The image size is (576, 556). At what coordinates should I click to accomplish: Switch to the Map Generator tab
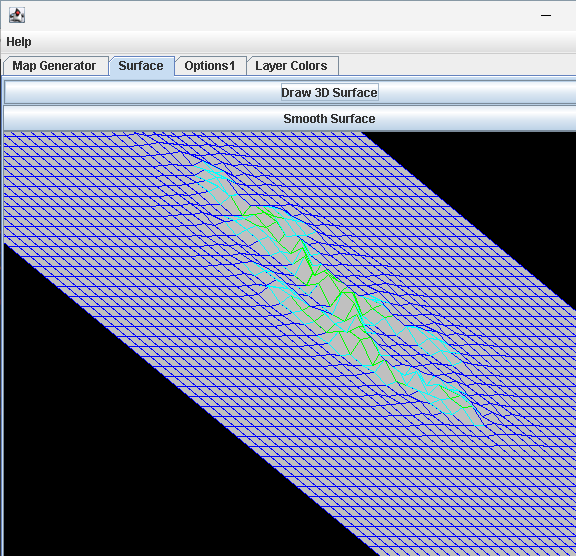coord(55,66)
